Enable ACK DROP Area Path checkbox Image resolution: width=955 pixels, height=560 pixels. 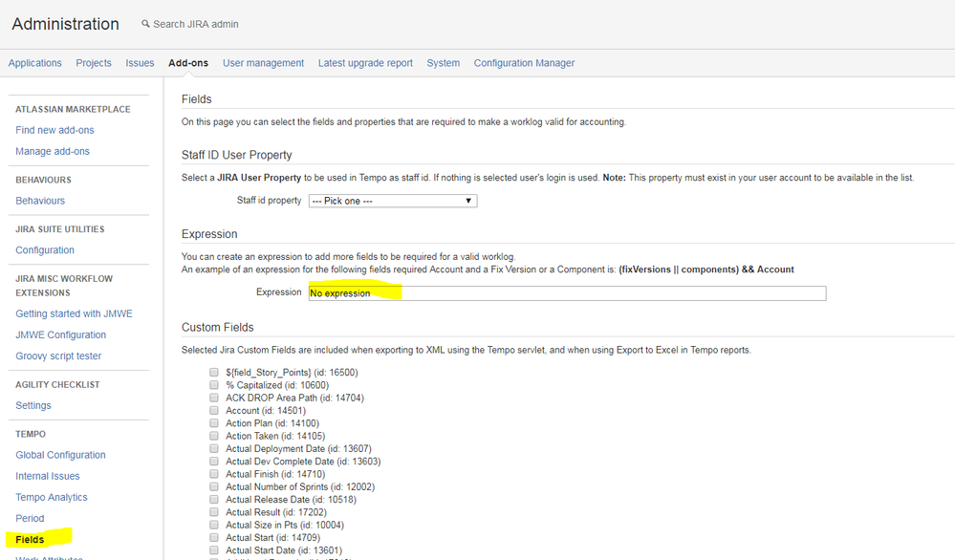pyautogui.click(x=214, y=398)
